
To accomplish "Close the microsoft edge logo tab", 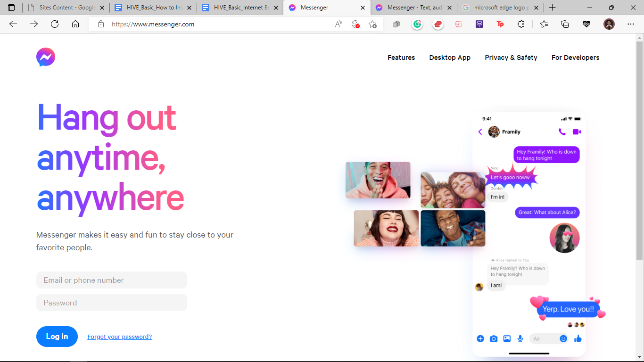I will click(536, 8).
